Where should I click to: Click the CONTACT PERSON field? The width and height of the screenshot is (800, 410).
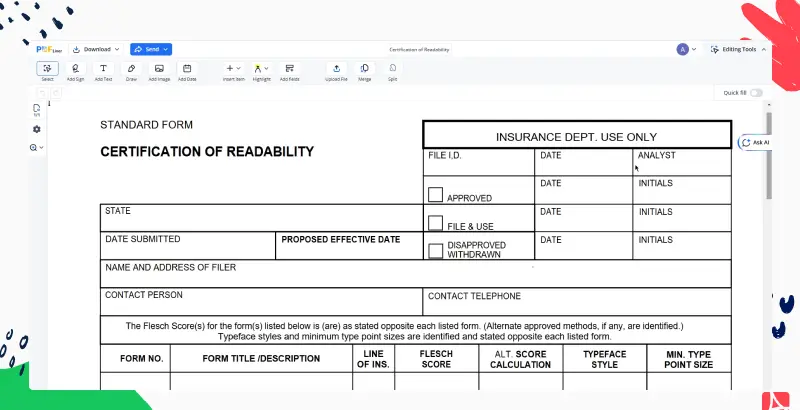[x=261, y=302]
